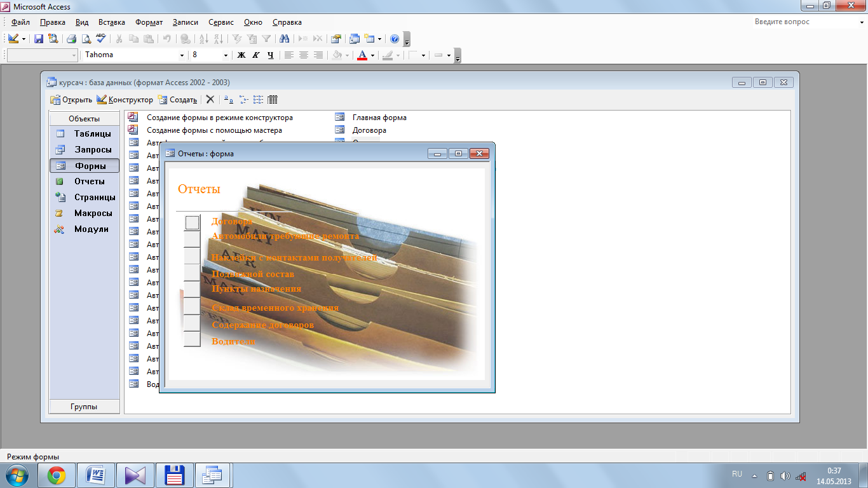Viewport: 868px width, 488px height.
Task: Click the Save icon in the toolbar
Action: point(39,39)
